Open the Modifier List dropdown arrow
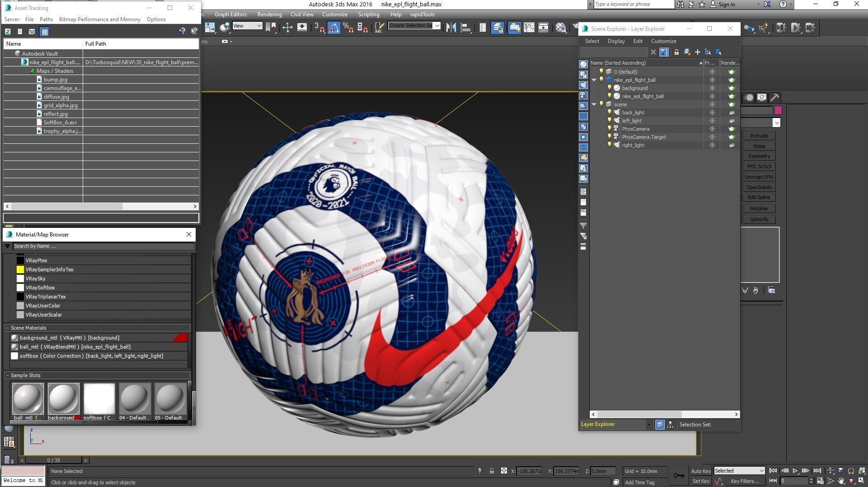The height and width of the screenshot is (487, 868). (776, 123)
